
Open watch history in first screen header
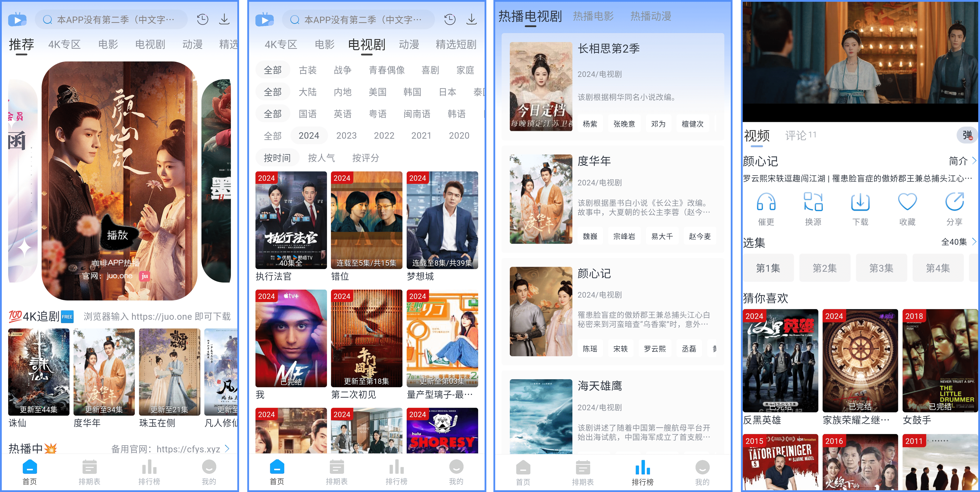pyautogui.click(x=202, y=19)
